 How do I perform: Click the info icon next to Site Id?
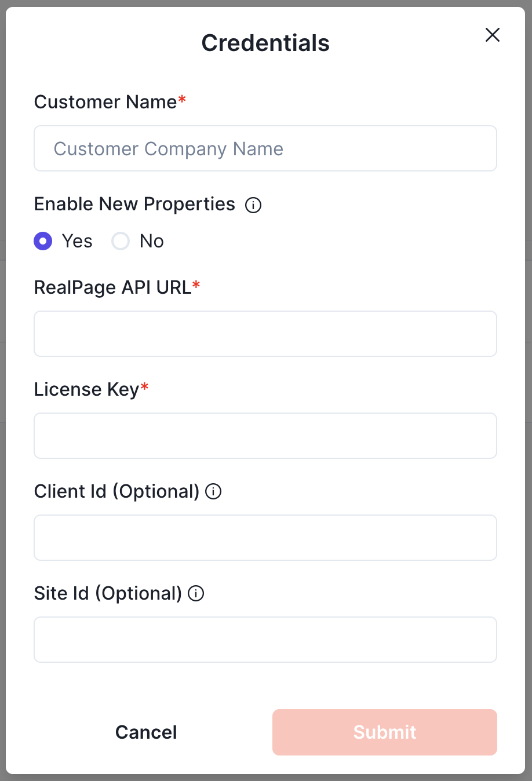point(196,594)
